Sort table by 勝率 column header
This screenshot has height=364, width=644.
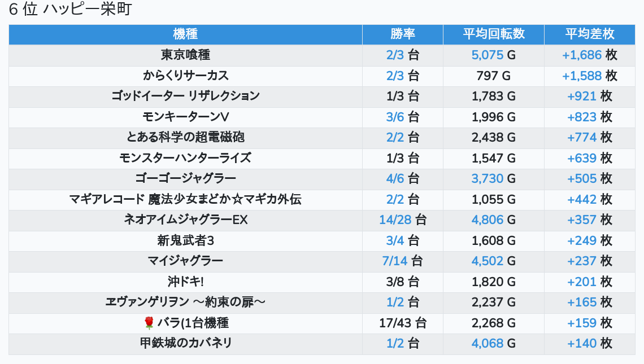402,34
